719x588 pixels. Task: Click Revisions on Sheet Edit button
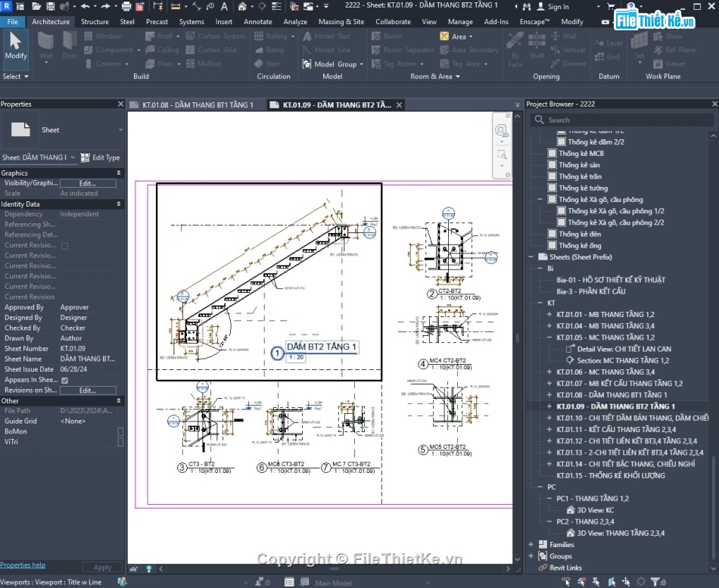[x=88, y=390]
